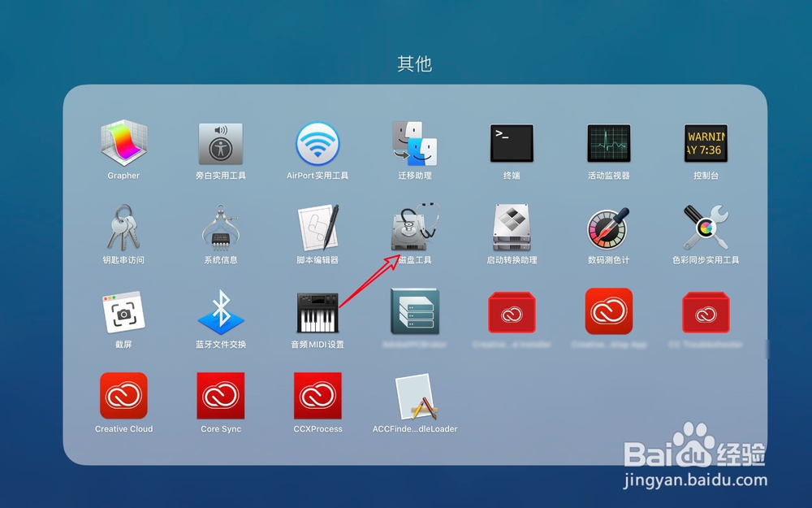Open the 控制台 (Console) utility
Screen dimensions: 812x508
tap(705, 142)
